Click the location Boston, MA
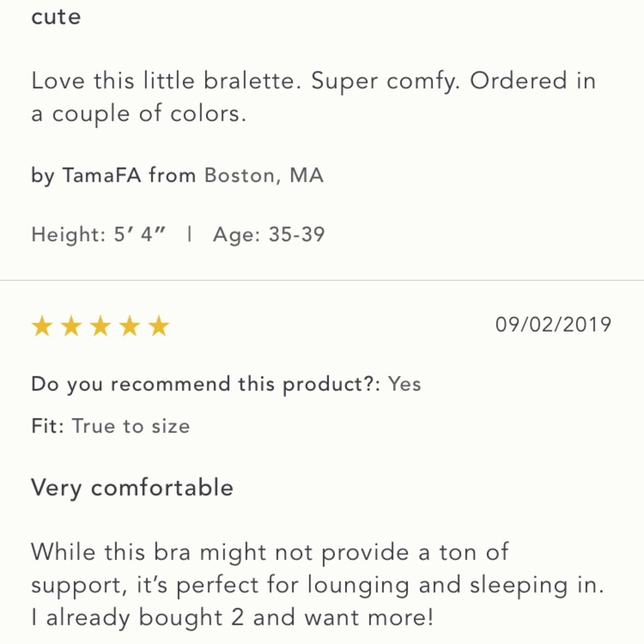Viewport: 644px width, 644px height. click(x=263, y=175)
